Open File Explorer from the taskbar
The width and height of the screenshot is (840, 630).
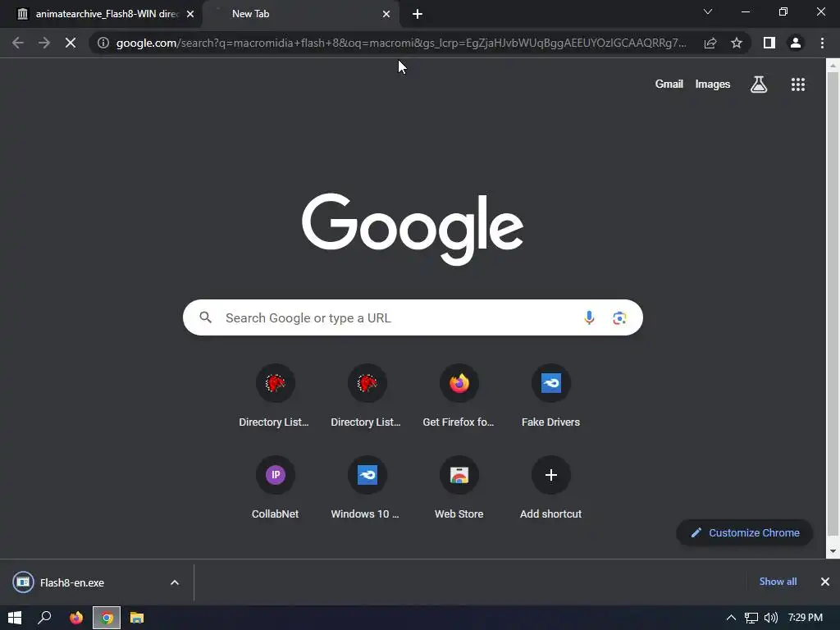(x=137, y=618)
